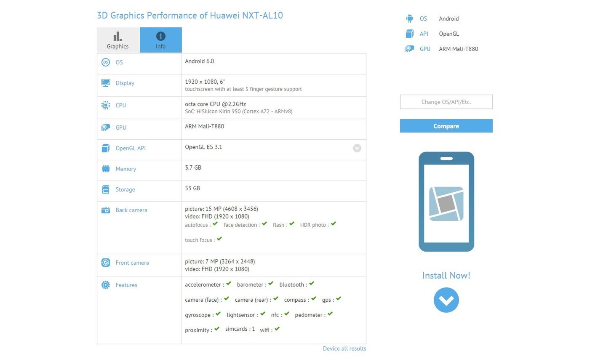Viewport: 598px width, 364px height.
Task: Click the Install Now! link
Action: point(446,276)
